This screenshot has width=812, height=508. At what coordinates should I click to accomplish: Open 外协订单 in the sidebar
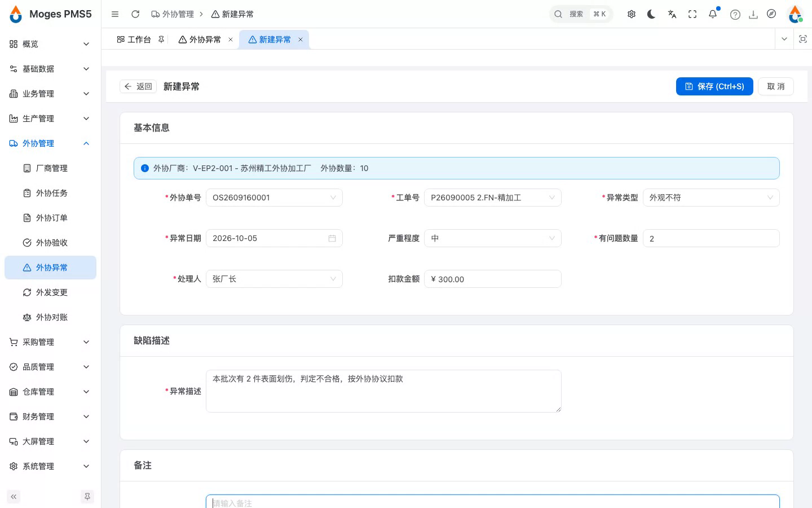(50, 218)
